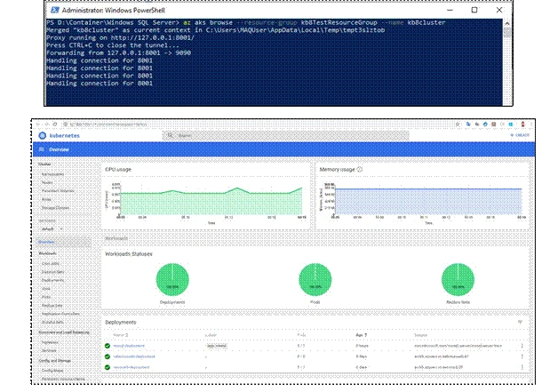Click the CPU usage graph
The image size is (542, 392).
coord(211,201)
